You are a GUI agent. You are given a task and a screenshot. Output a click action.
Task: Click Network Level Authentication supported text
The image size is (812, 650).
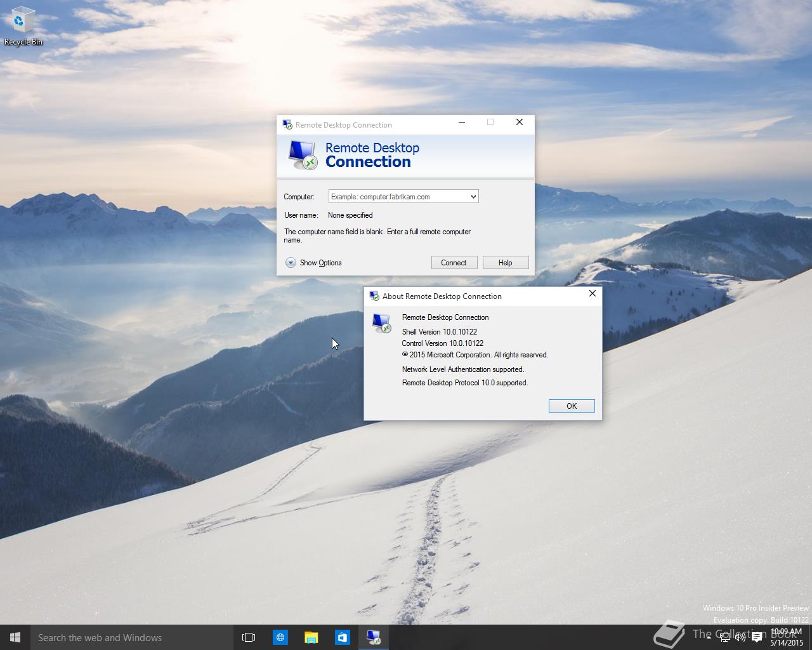(x=463, y=369)
